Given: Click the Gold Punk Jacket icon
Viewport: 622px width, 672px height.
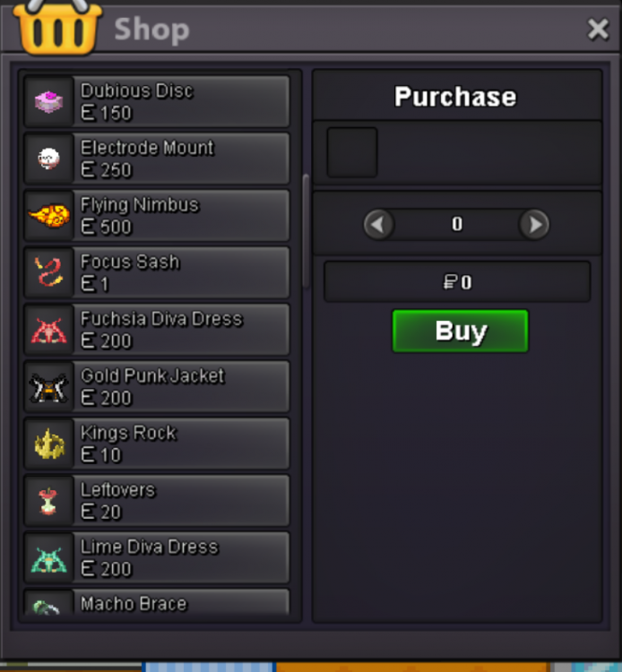Looking at the screenshot, I should point(48,387).
